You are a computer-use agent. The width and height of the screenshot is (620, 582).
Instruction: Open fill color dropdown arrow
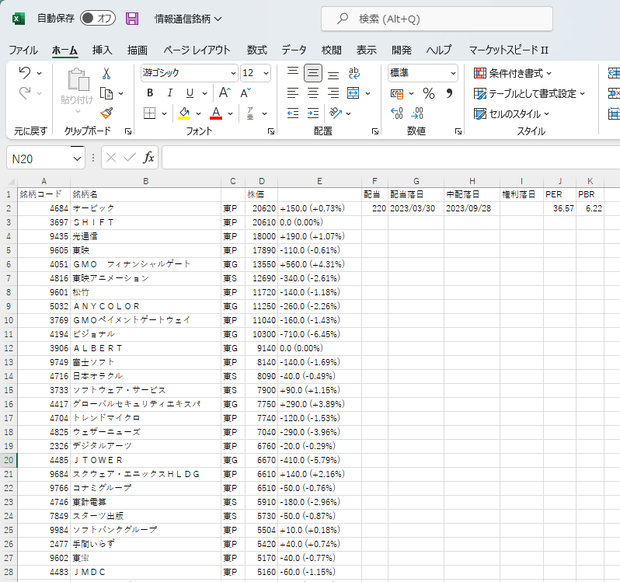198,114
